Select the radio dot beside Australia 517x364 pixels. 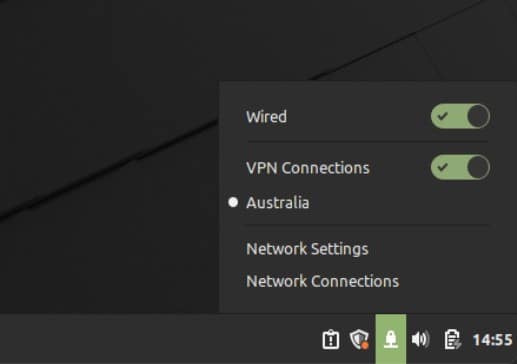pyautogui.click(x=233, y=202)
